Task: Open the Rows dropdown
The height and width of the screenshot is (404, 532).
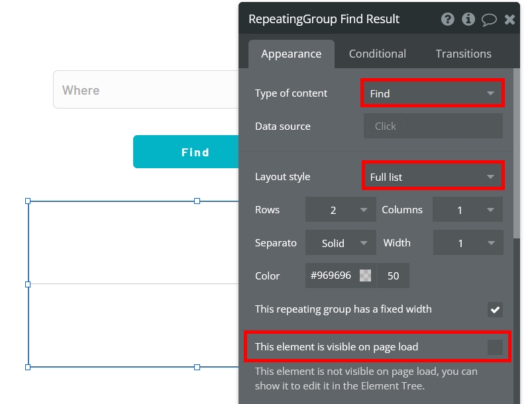Action: tap(341, 210)
